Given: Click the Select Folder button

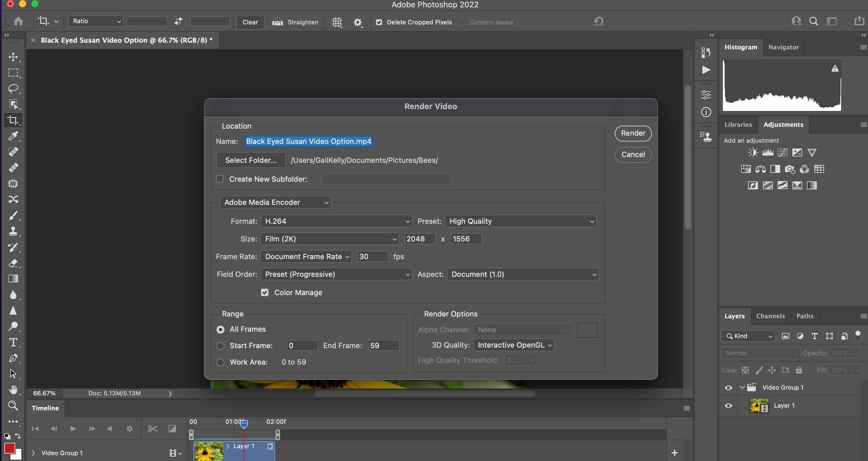Looking at the screenshot, I should pos(251,160).
